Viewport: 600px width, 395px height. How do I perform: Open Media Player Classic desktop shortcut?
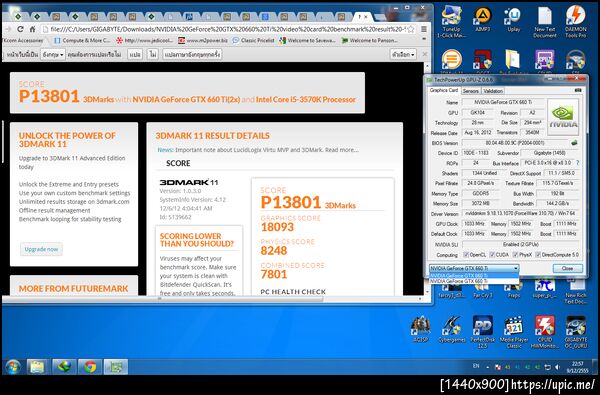[x=514, y=331]
